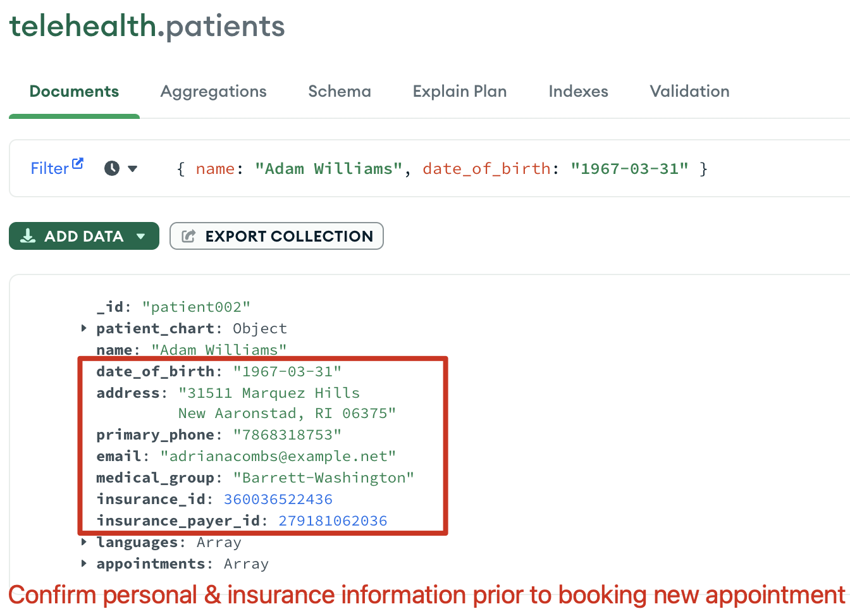Viewport: 850px width, 616px height.
Task: Click inside the filter query input field
Action: tap(443, 168)
